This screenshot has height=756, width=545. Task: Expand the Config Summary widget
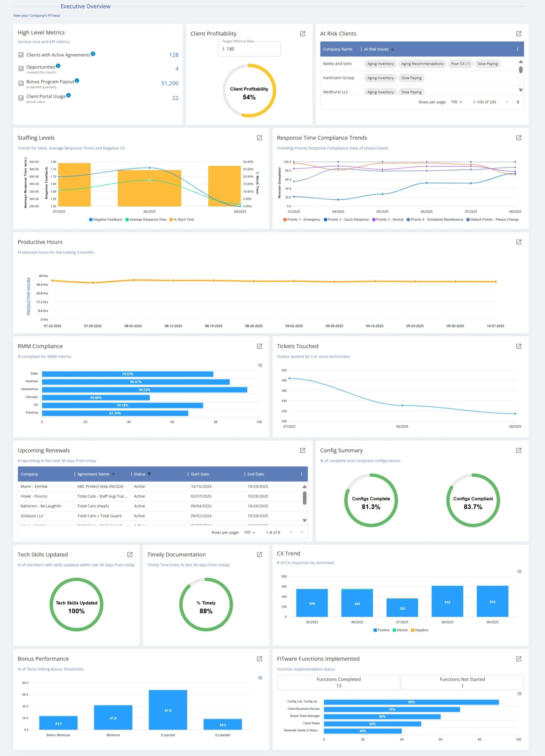[x=519, y=450]
